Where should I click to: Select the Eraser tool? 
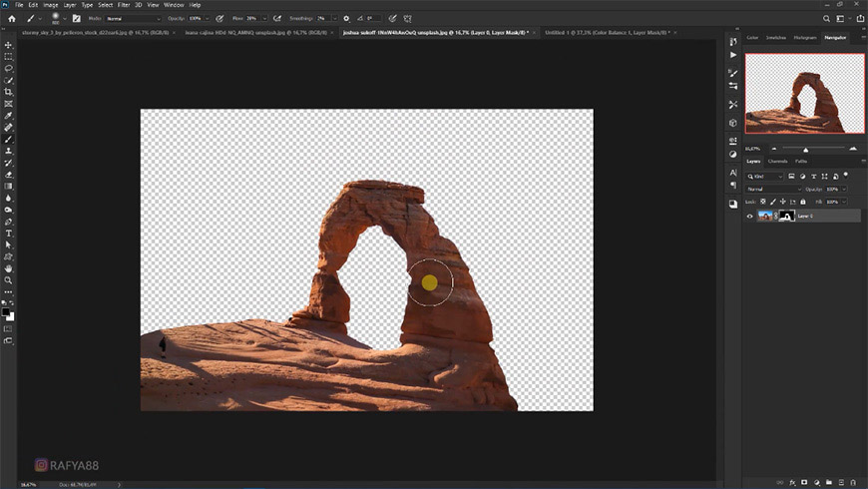[x=8, y=175]
